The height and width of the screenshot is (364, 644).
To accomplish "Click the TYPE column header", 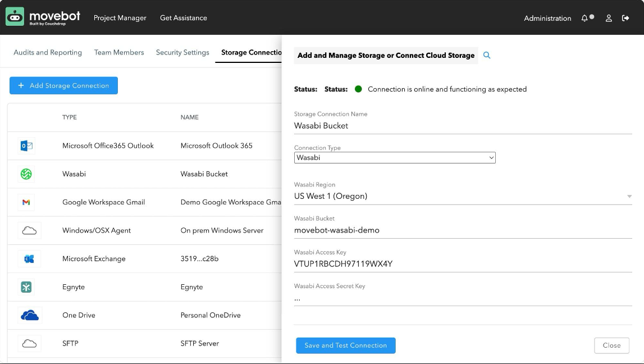I will click(70, 117).
